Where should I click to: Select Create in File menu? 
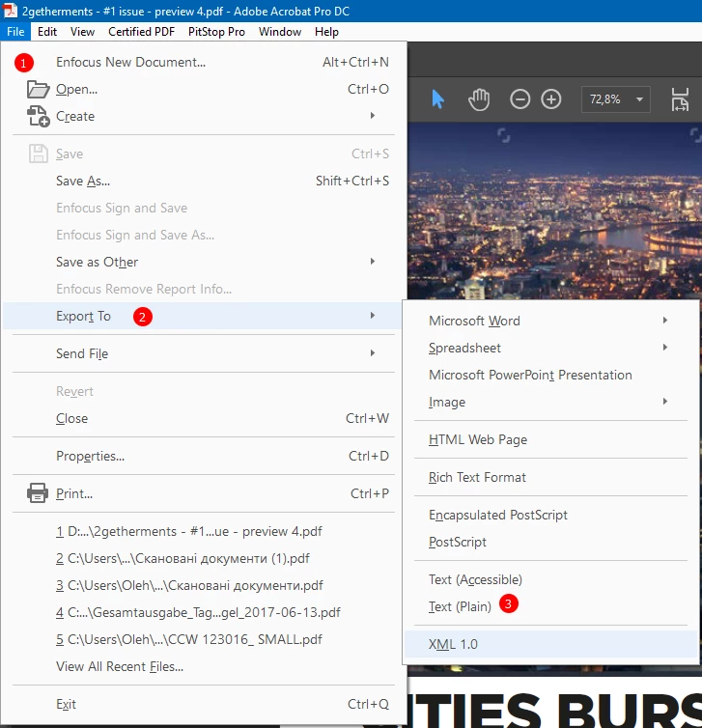coord(203,116)
